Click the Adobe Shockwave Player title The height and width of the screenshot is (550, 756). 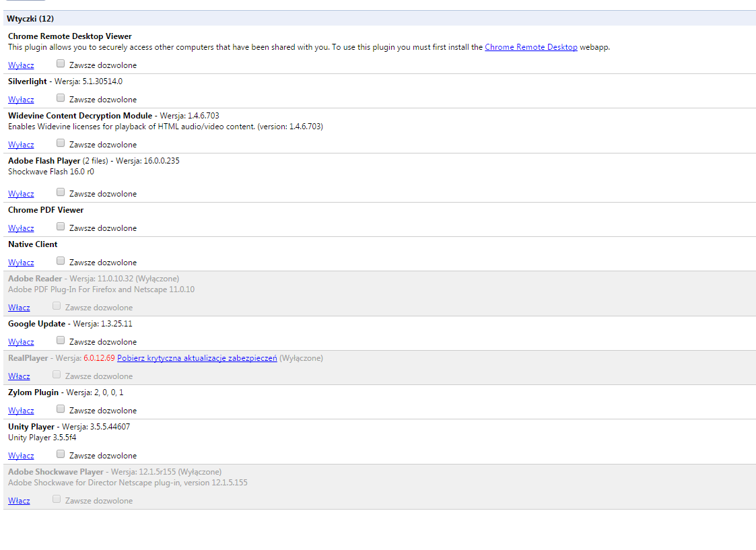pos(56,472)
